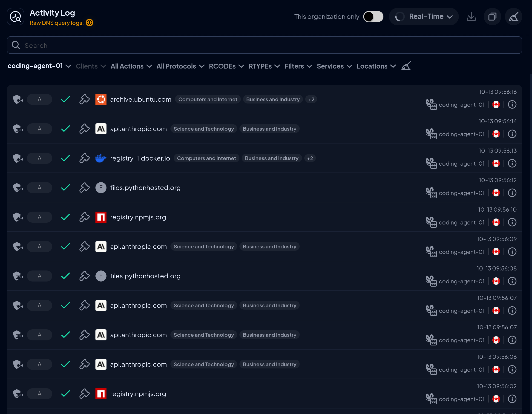Click the Canada flag on the 09:56:06 entry
The height and width of the screenshot is (414, 532).
(x=496, y=370)
